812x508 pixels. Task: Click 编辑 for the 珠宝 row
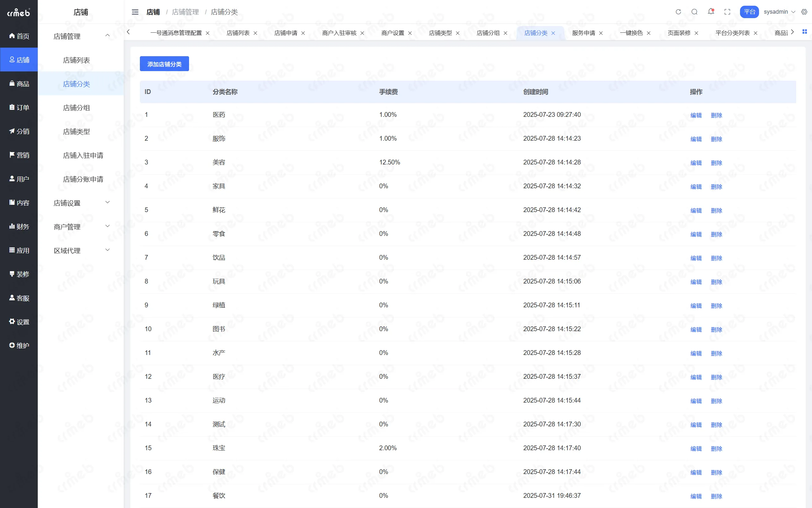696,449
